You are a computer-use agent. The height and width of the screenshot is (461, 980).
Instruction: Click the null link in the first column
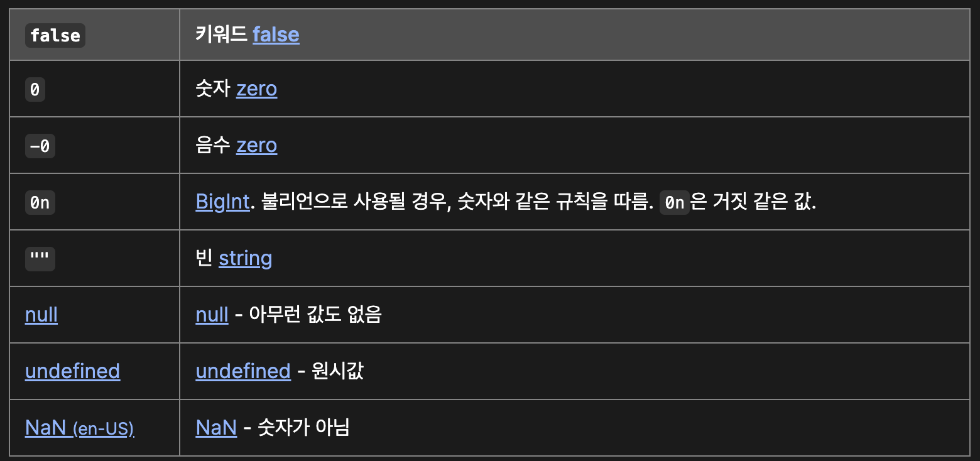pos(41,314)
